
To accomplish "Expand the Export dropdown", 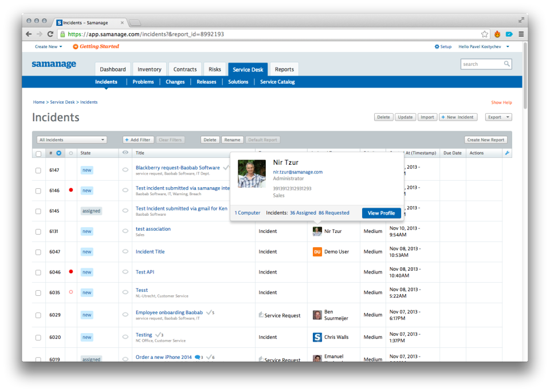I will [498, 117].
